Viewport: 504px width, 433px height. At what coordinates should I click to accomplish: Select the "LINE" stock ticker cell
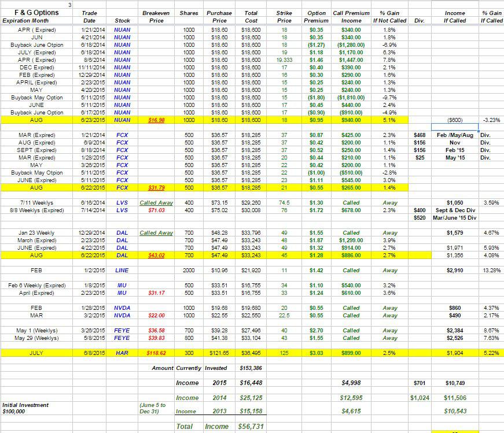(x=122, y=271)
